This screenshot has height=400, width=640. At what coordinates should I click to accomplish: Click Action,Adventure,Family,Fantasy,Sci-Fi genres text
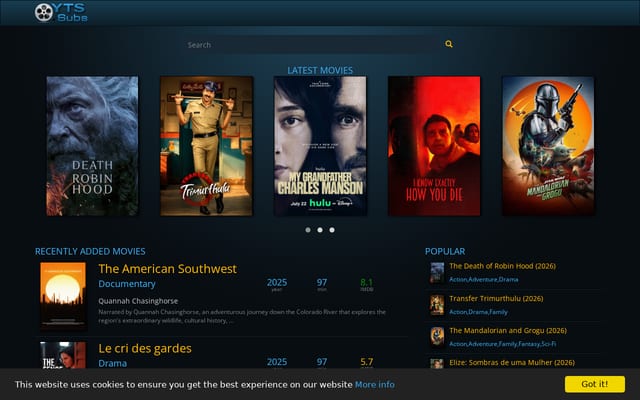pyautogui.click(x=502, y=344)
